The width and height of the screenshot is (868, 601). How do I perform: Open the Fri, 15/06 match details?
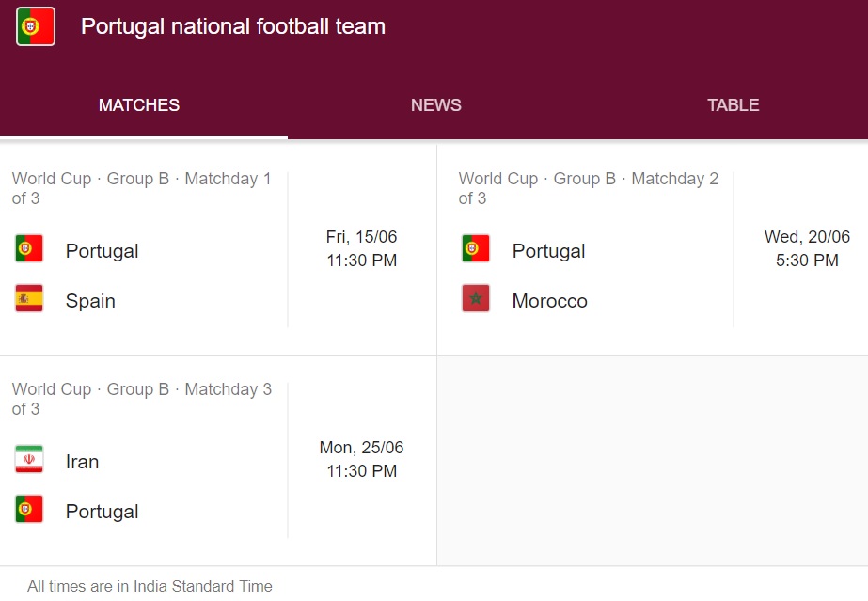point(361,248)
